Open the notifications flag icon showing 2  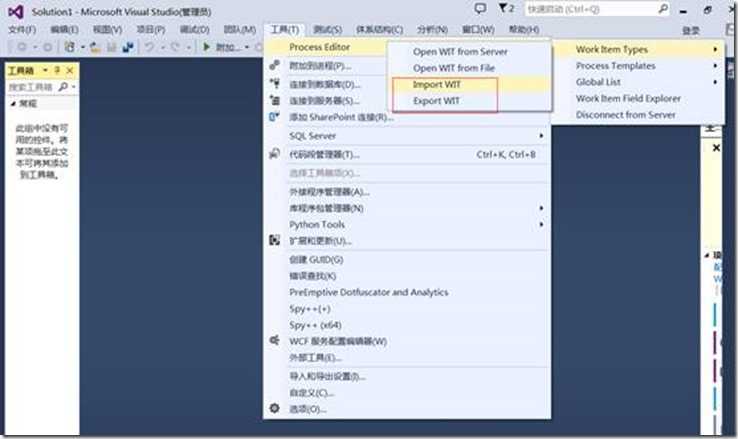click(x=506, y=8)
